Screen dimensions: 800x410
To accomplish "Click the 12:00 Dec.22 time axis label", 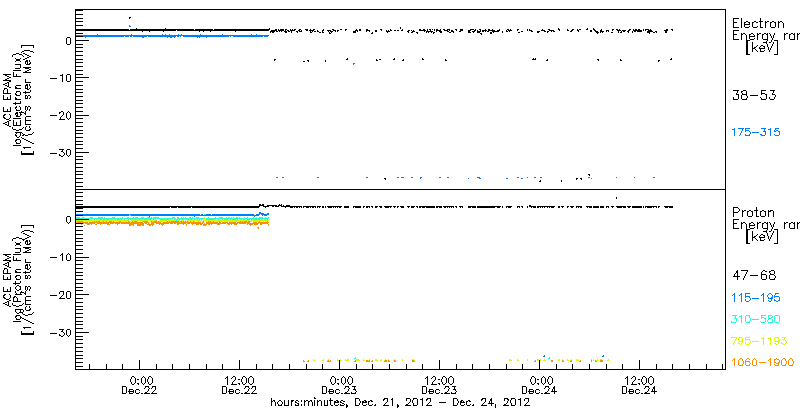I will [239, 386].
